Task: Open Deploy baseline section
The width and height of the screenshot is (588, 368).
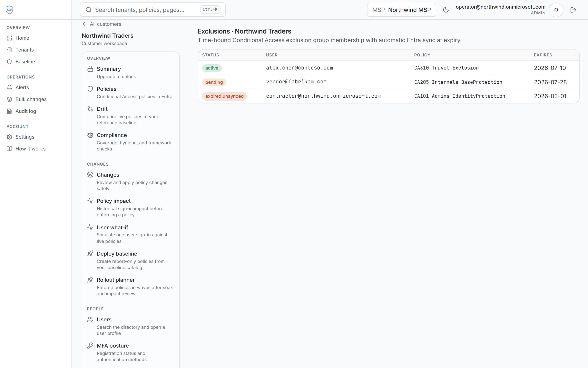Action: [x=131, y=260]
